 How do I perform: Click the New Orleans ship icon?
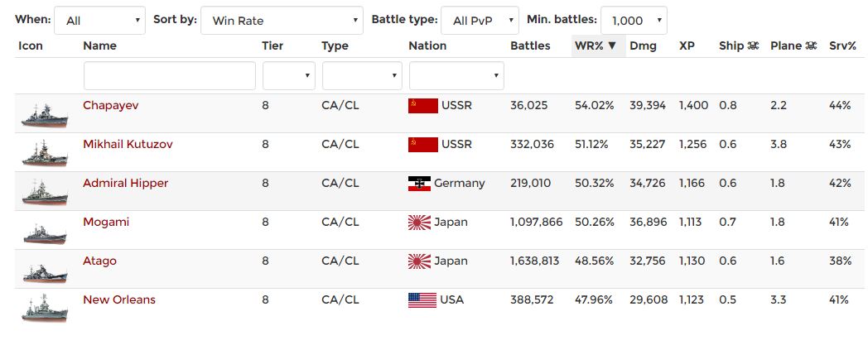pyautogui.click(x=38, y=309)
